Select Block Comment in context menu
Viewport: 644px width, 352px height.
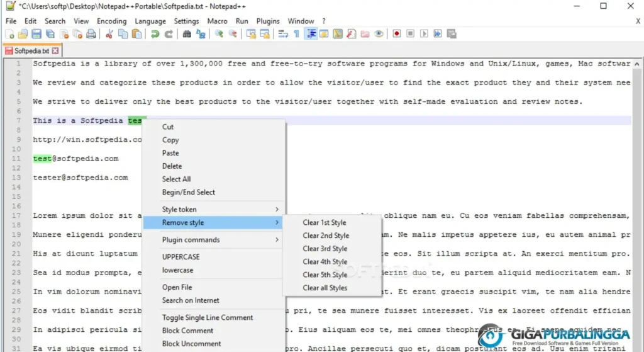(187, 331)
